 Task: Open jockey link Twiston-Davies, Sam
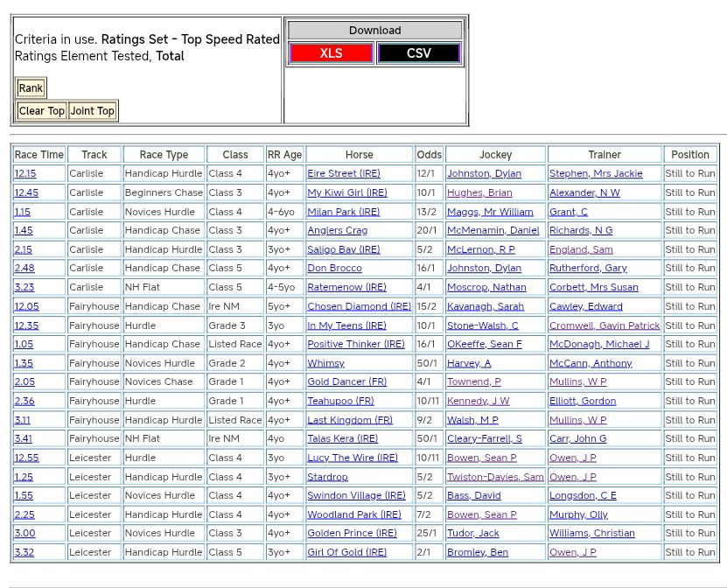pos(495,477)
